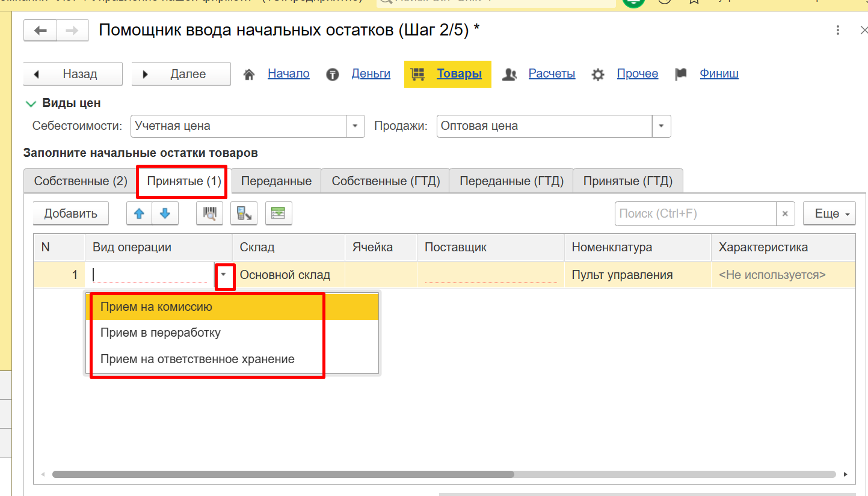
Task: Click the Добавить button
Action: pos(70,213)
